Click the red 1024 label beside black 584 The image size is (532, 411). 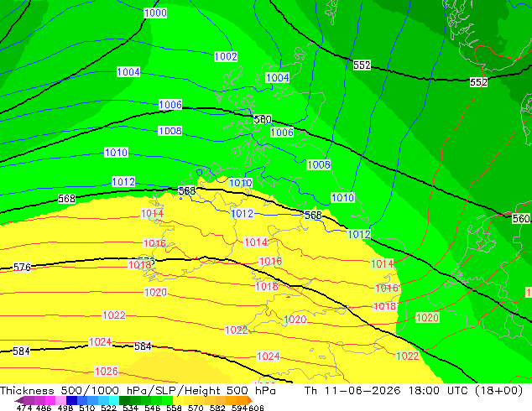[100, 342]
